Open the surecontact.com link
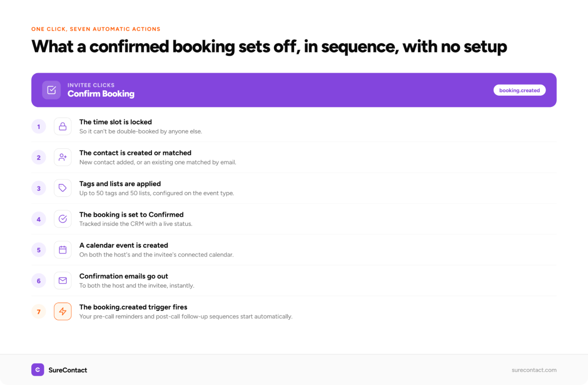Image resolution: width=588 pixels, height=385 pixels. [534, 370]
